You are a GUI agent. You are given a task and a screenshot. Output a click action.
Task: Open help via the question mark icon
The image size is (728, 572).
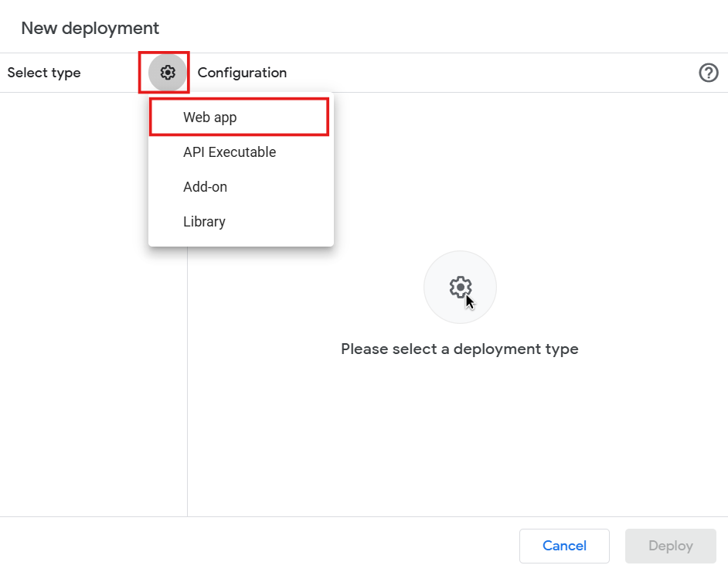[708, 73]
